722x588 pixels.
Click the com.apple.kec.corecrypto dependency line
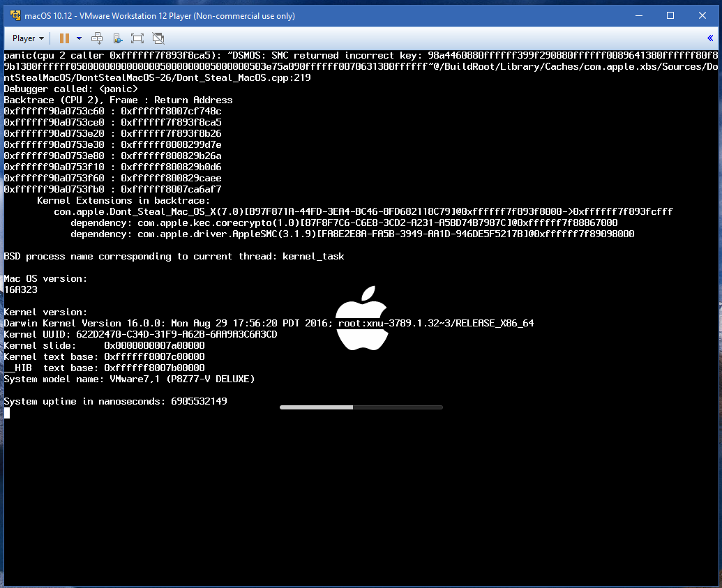pos(344,223)
